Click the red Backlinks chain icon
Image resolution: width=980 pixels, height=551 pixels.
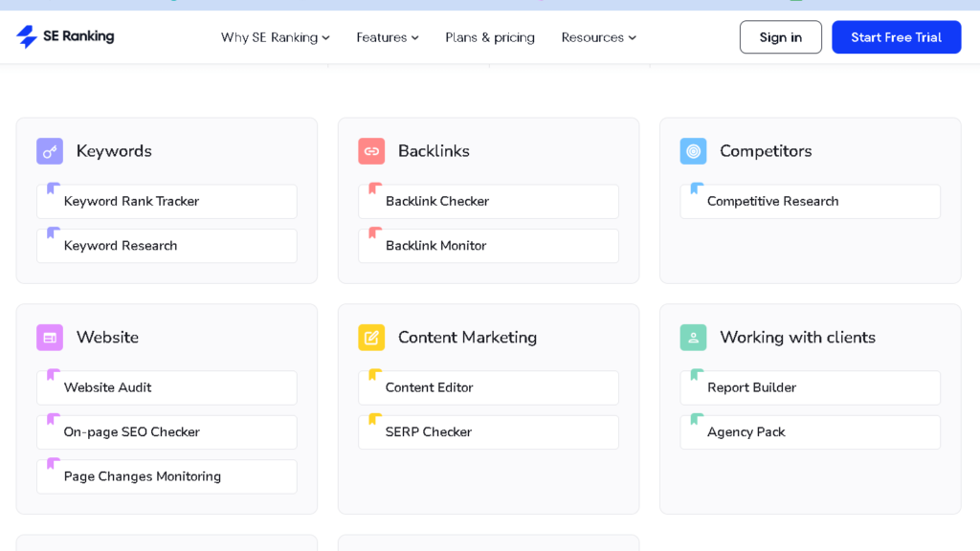(371, 151)
